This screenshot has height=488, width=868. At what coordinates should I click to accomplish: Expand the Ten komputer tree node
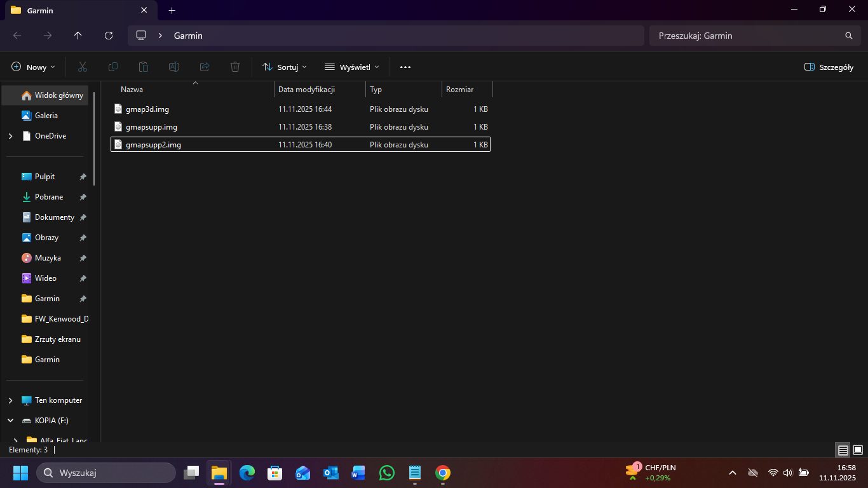[10, 400]
